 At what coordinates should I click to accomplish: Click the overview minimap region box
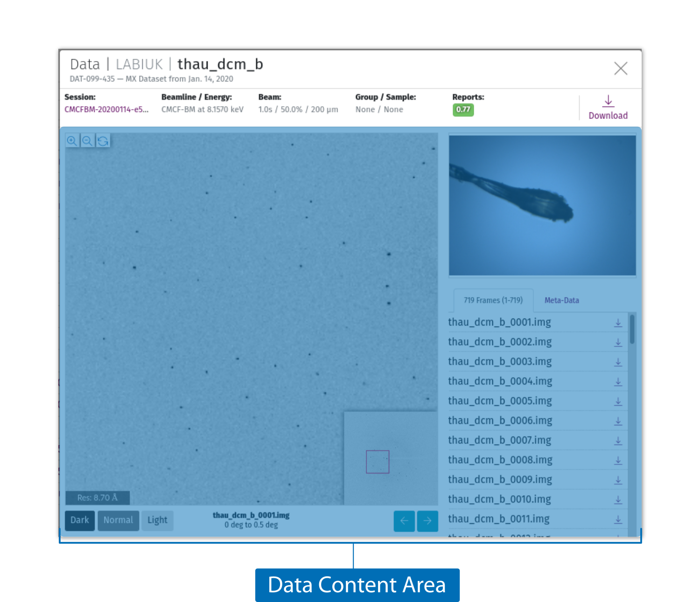378,462
